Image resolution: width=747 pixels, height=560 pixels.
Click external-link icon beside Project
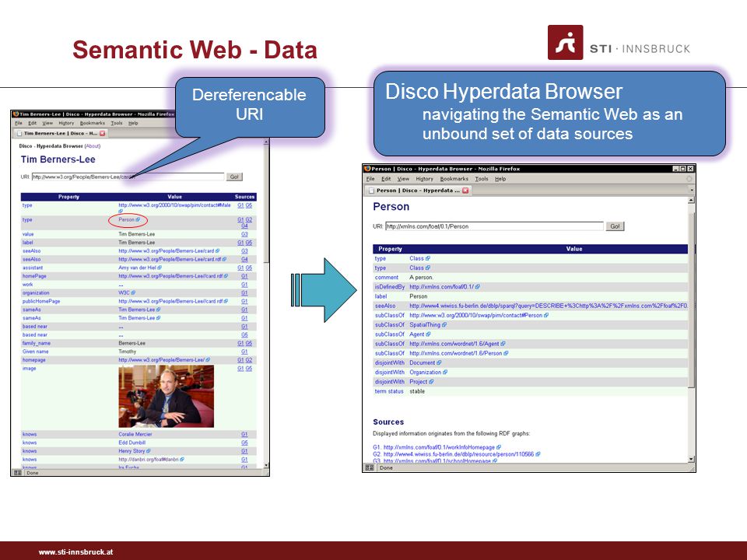click(431, 382)
